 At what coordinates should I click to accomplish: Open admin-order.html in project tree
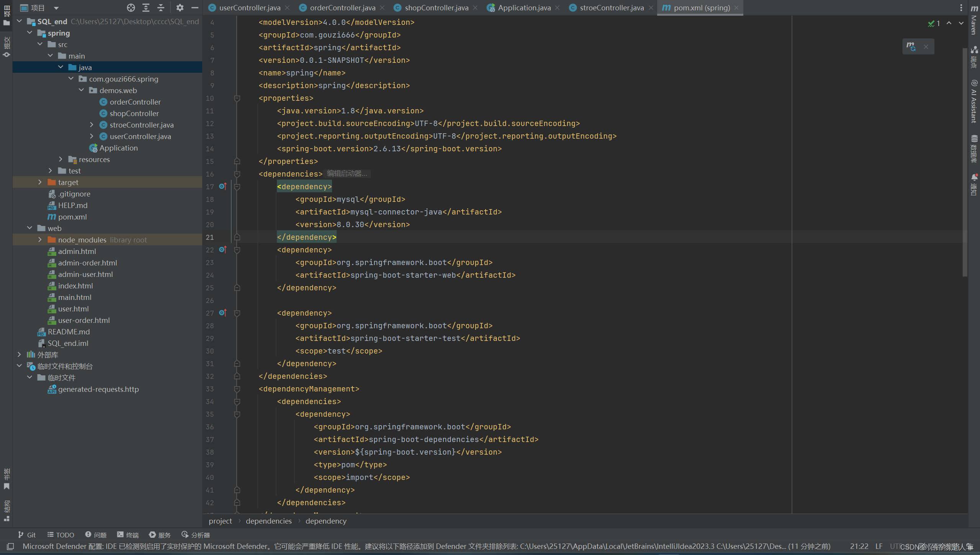pyautogui.click(x=87, y=263)
